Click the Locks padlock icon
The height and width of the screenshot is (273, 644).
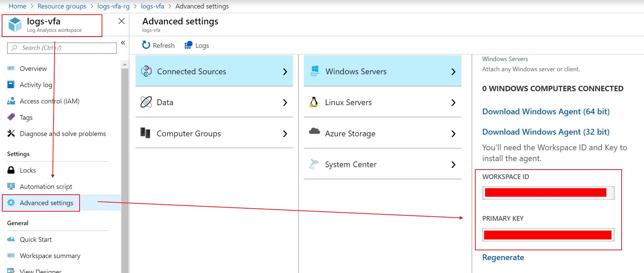click(x=11, y=170)
